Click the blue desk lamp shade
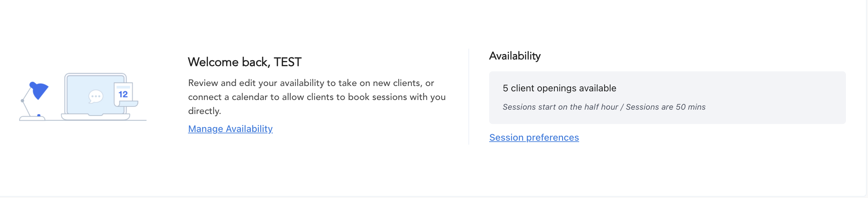Image resolution: width=868 pixels, height=198 pixels. tap(39, 90)
